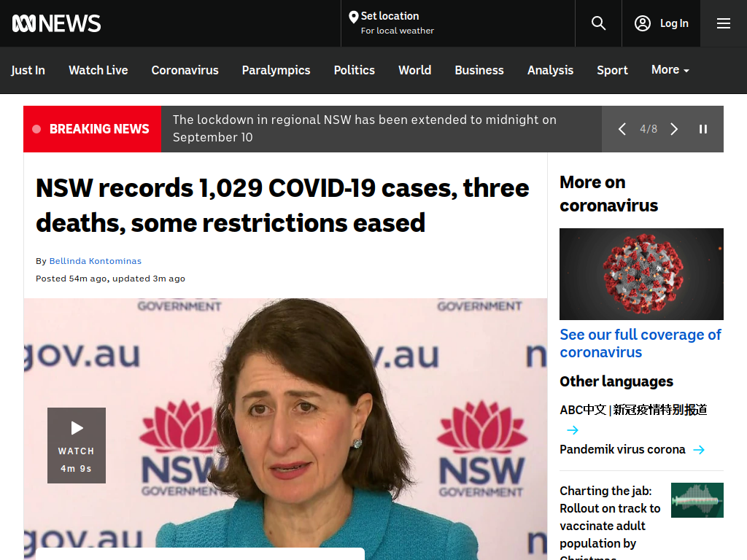Click author Bellinda Kontominas link
Screen dimensions: 747x560
pyautogui.click(x=96, y=261)
